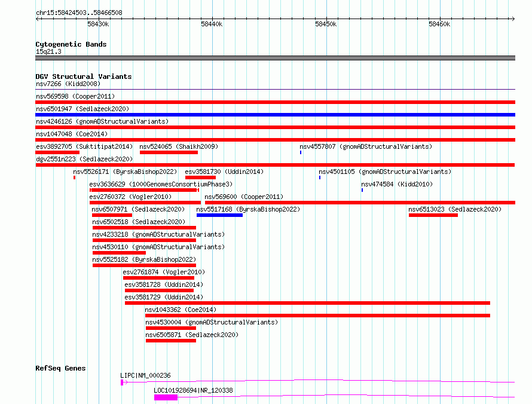532x404 pixels.
Task: Click the LIPC first exon marker
Action: click(x=122, y=382)
